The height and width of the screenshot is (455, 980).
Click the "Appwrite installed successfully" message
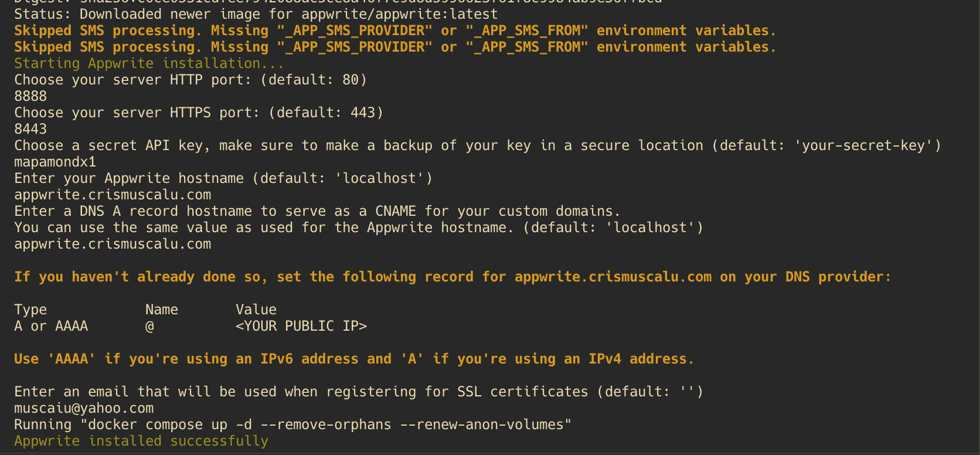[x=141, y=441]
